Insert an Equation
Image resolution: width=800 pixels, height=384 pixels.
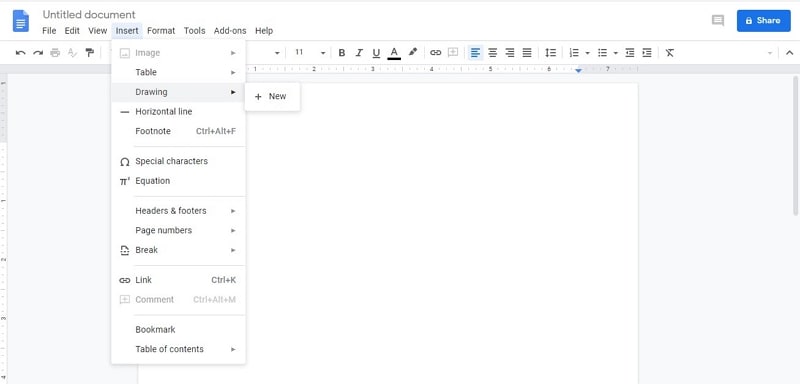(x=179, y=181)
